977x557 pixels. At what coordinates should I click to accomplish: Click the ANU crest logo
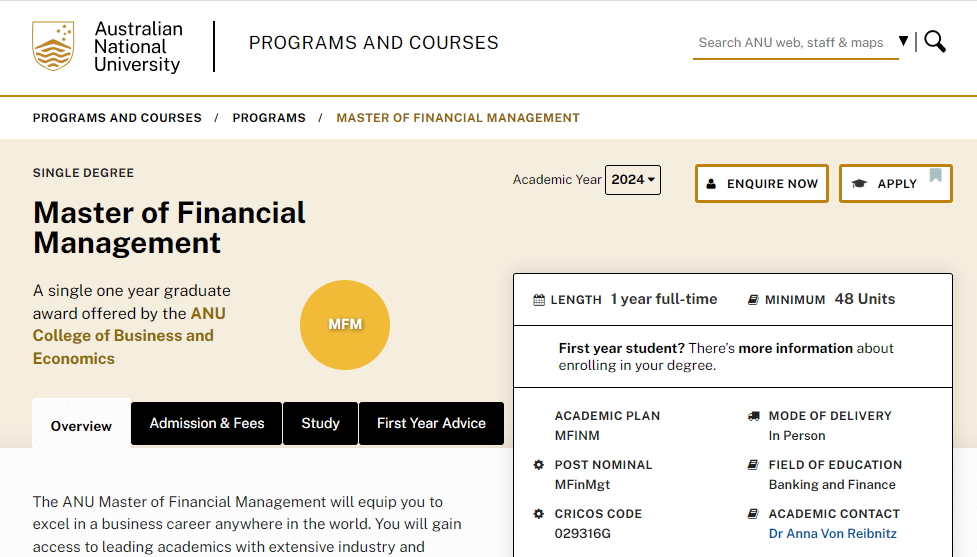tap(53, 46)
